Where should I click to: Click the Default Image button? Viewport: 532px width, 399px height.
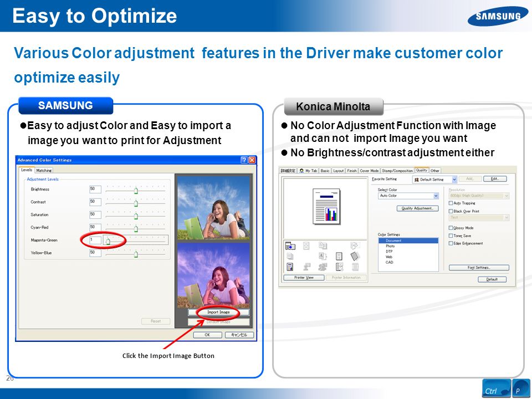pos(218,321)
